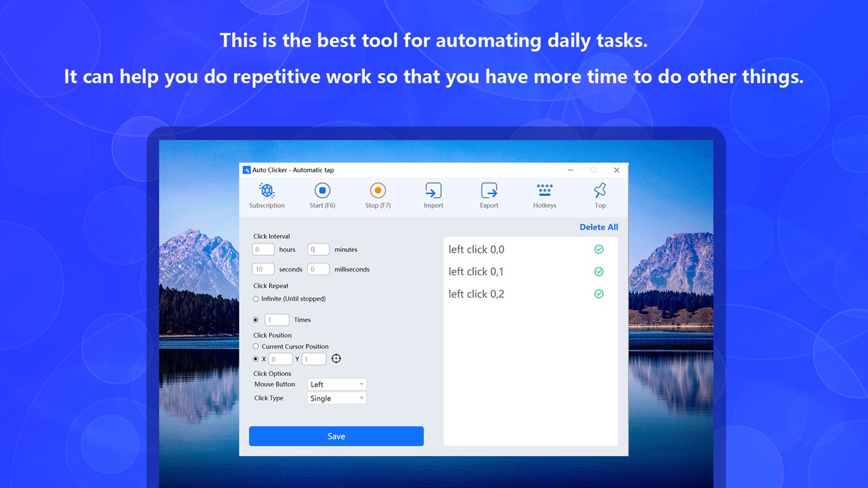Image resolution: width=868 pixels, height=488 pixels.
Task: Click the Auto Clicker app icon in titlebar
Action: (246, 170)
